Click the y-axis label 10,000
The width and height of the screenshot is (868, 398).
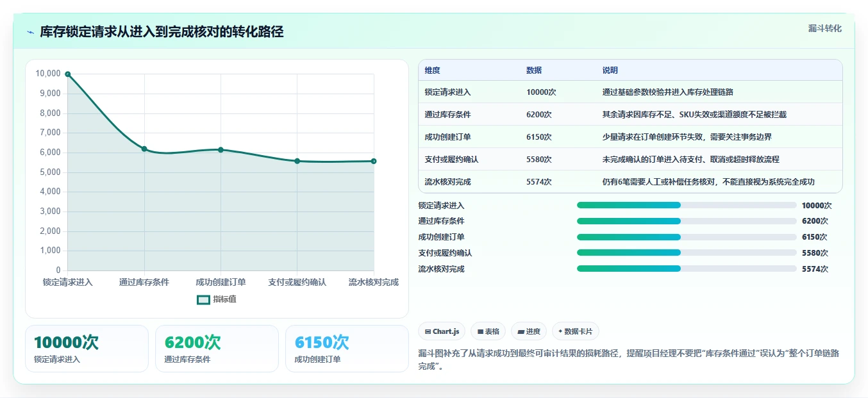click(48, 74)
